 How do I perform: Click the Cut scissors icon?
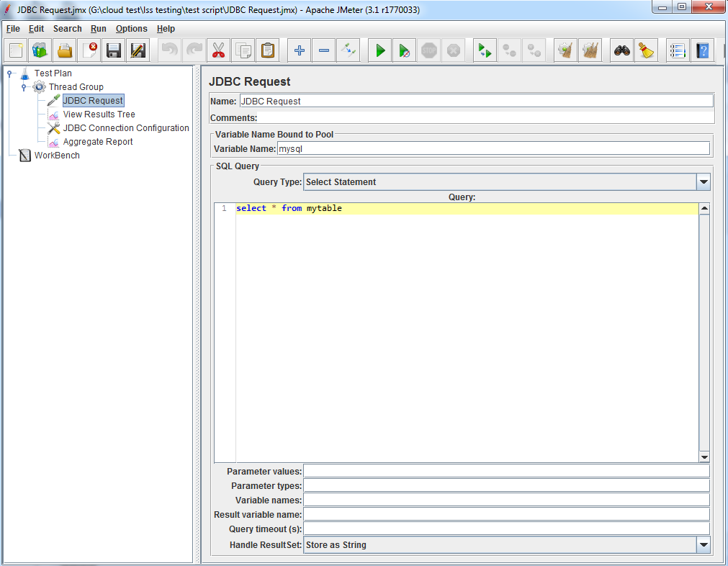coord(219,50)
